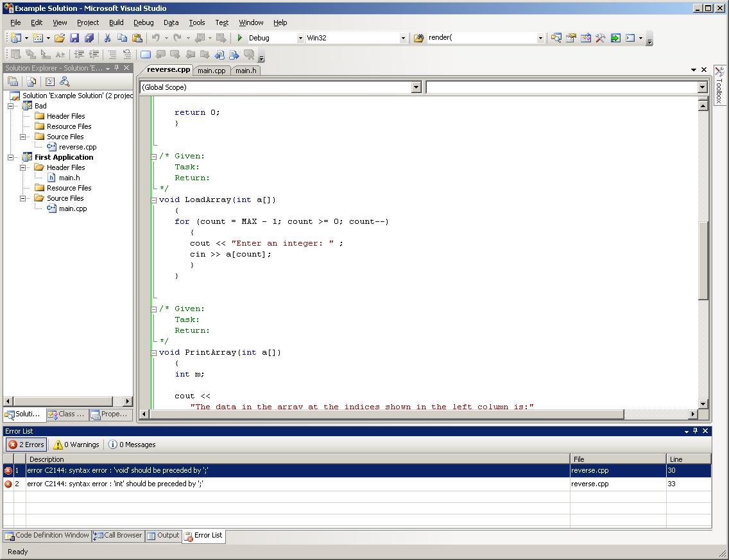
Task: Click the Paste icon on the toolbar
Action: (x=137, y=38)
